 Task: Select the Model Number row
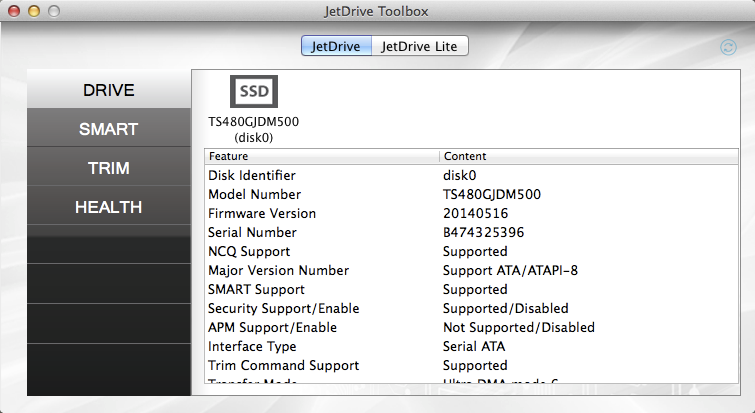(470, 194)
